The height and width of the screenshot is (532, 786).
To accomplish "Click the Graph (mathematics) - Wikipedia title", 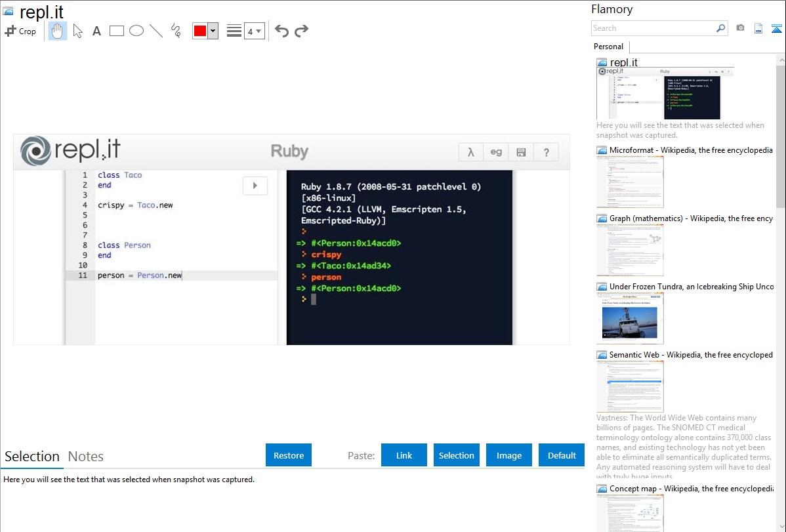I will 691,218.
